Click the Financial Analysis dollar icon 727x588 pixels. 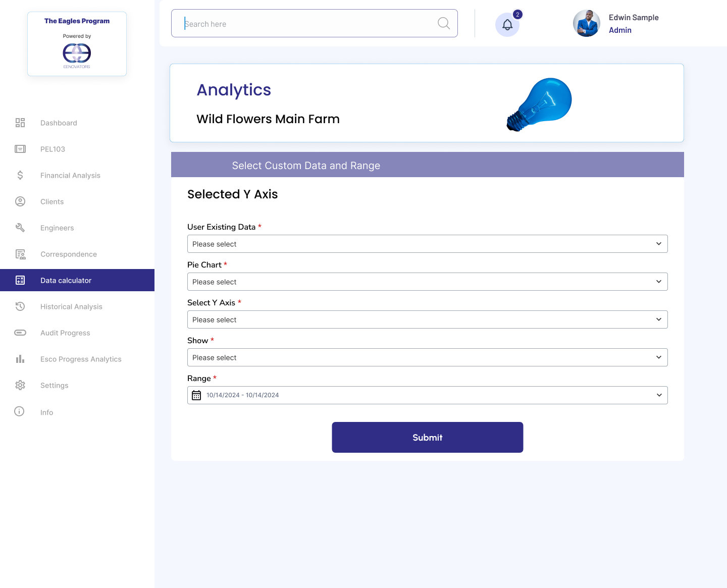pyautogui.click(x=20, y=175)
